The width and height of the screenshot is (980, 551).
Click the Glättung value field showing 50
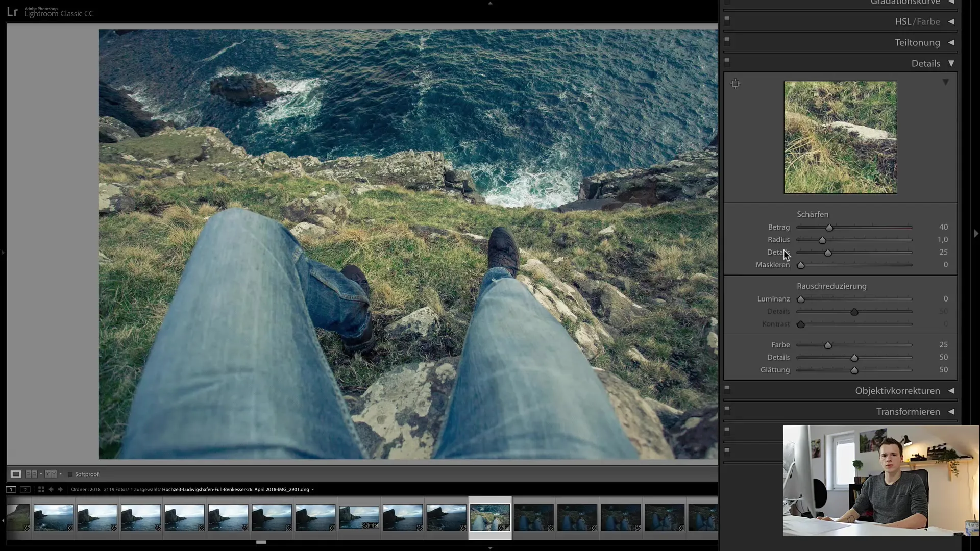click(943, 370)
